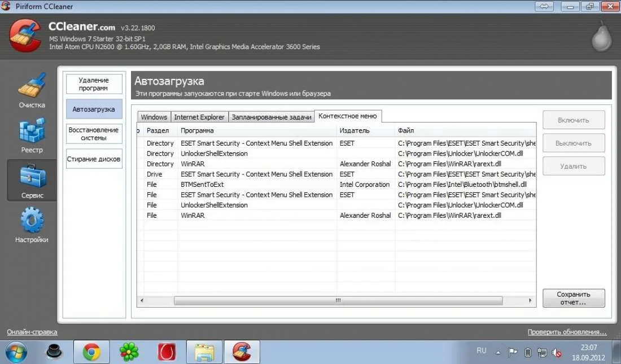
Task: Open the Action Center flag icon
Action: pos(513,352)
